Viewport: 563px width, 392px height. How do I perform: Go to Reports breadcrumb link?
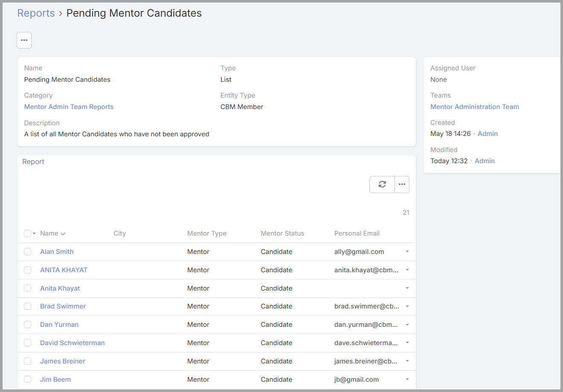pyautogui.click(x=36, y=13)
